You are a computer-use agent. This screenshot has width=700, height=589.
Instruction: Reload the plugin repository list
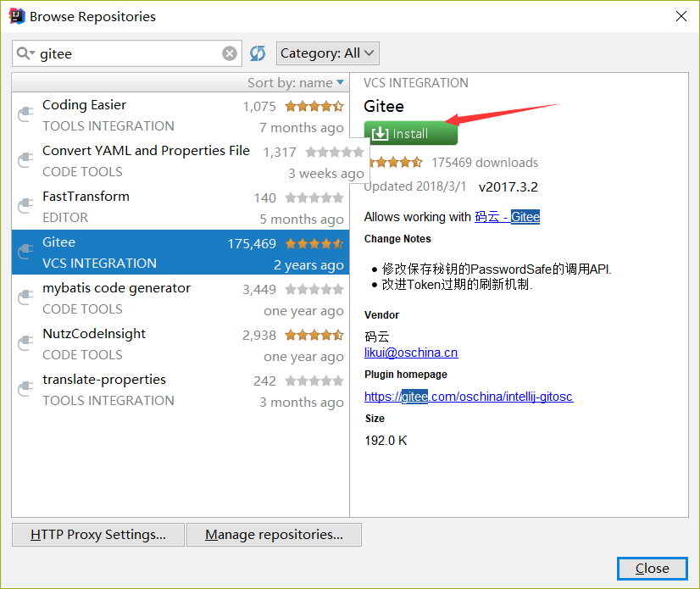click(258, 53)
